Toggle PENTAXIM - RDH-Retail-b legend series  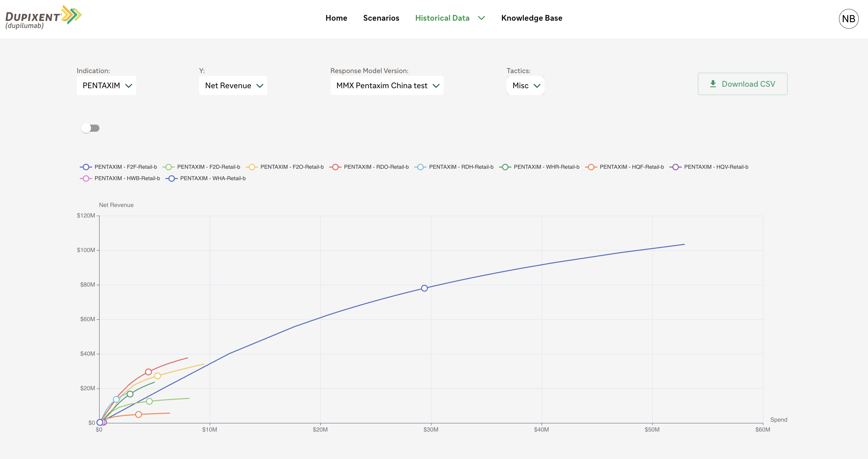coord(453,167)
